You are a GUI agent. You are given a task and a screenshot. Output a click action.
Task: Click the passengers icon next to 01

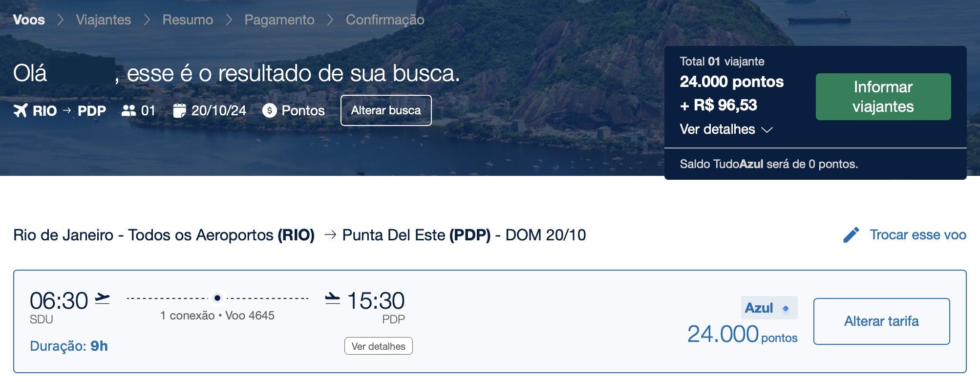tap(128, 110)
